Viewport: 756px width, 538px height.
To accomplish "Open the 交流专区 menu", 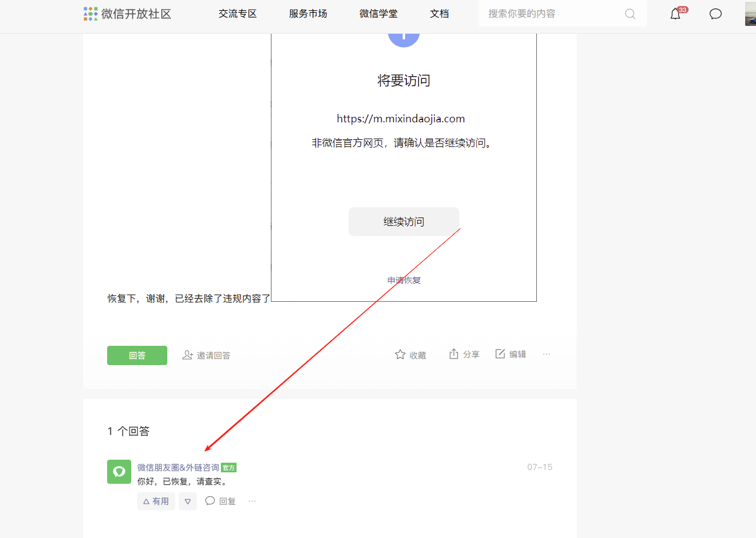I will [238, 14].
